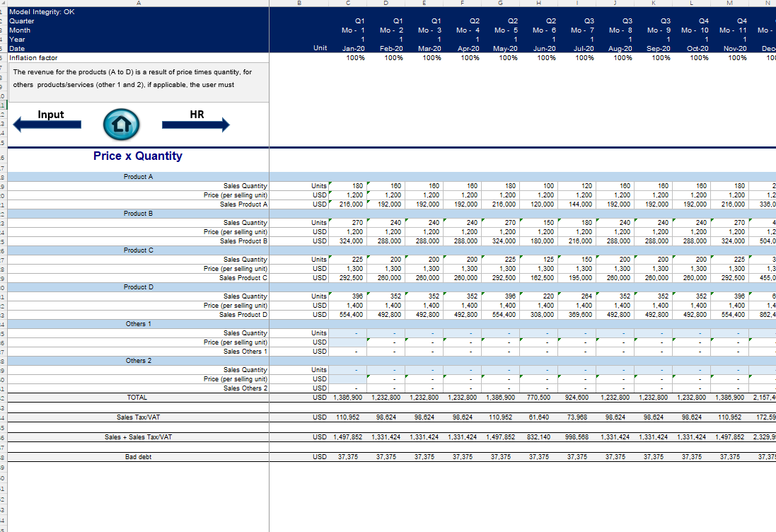Select the Jan-20 TOTAL sales value
Viewport: 776px width, 532px height.
(x=347, y=398)
